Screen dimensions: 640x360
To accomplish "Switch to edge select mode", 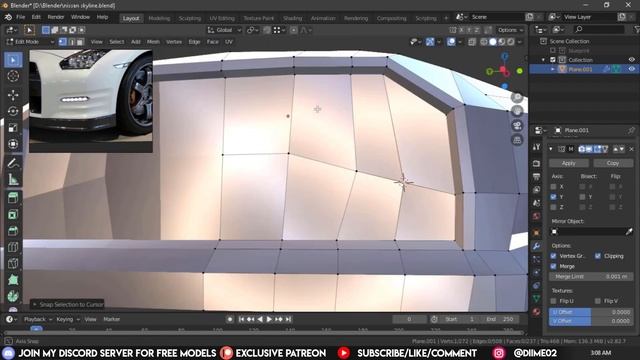I will coord(71,42).
